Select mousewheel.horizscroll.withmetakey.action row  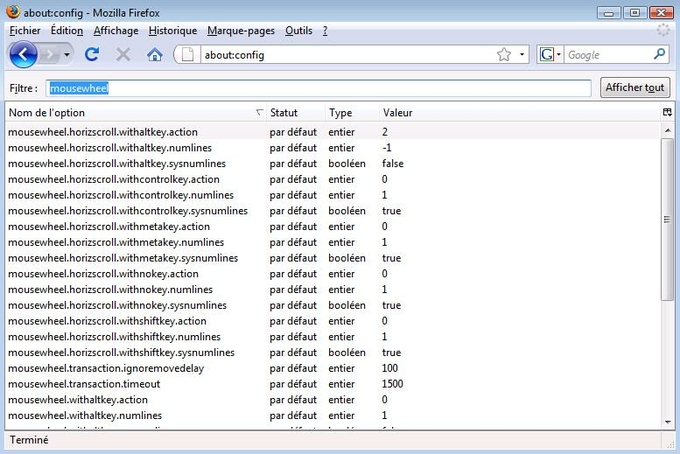click(333, 226)
